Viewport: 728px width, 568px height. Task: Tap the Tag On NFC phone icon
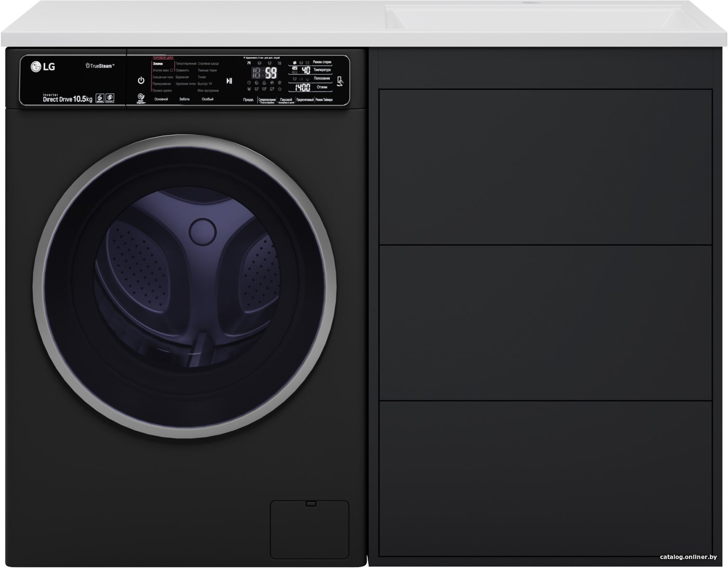340,82
